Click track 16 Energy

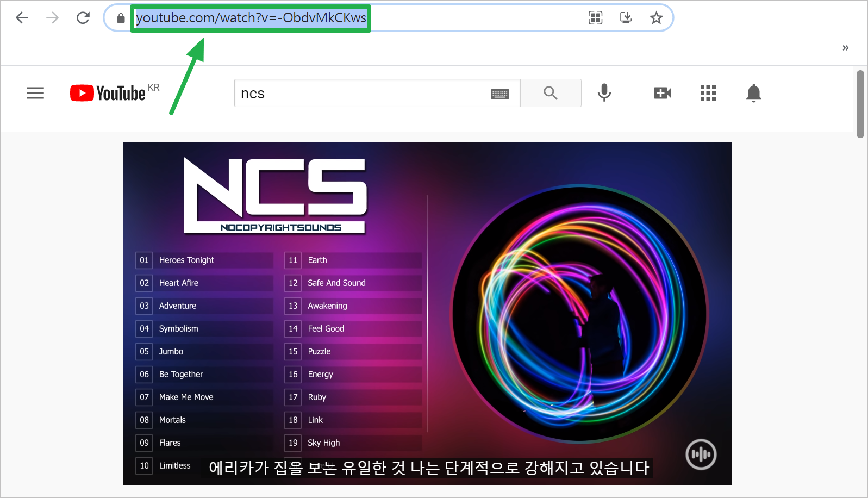353,374
